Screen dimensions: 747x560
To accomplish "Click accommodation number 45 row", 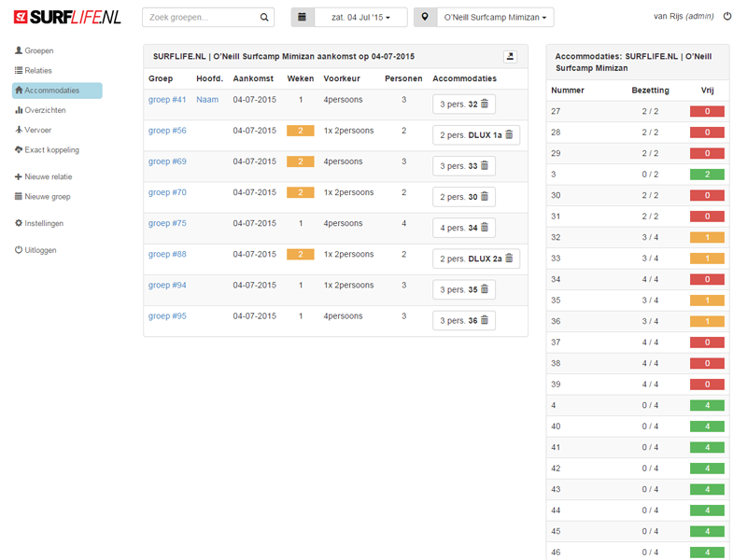I will [x=638, y=531].
